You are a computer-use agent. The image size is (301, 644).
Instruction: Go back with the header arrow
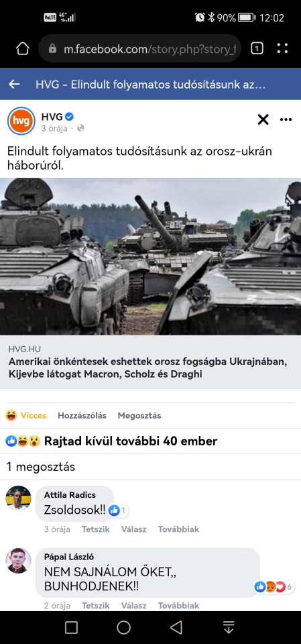14,85
